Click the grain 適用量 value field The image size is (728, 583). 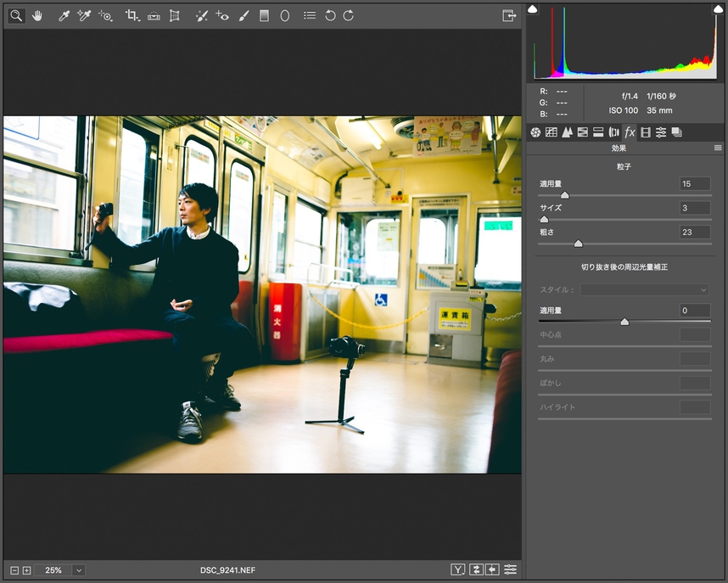694,184
